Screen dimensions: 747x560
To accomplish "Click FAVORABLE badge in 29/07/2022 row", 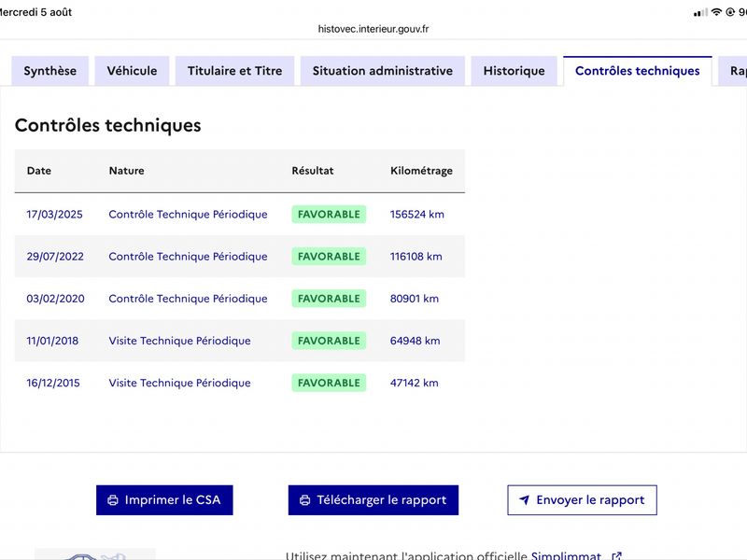I will (x=329, y=256).
